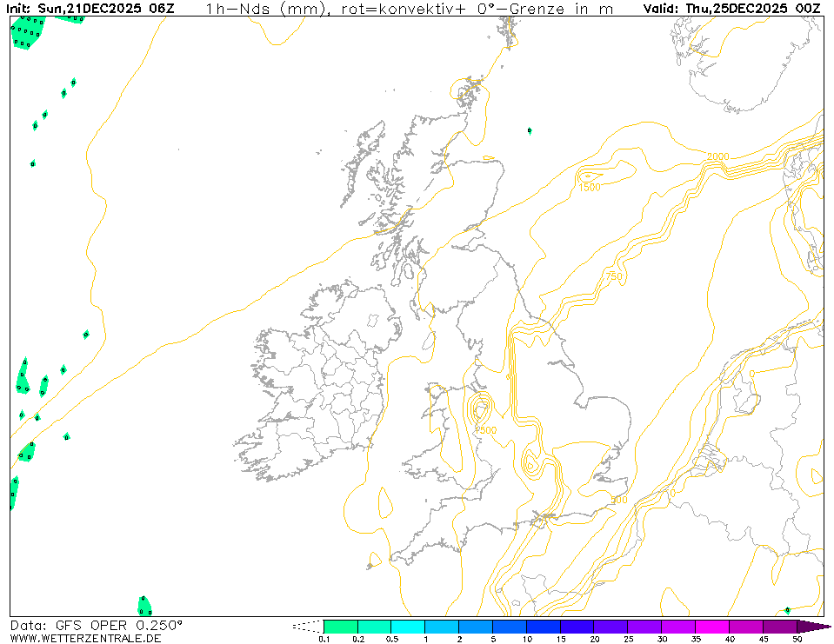Viewport: 834px width, 644px height.
Task: Click the green precipitation patch at bottom edge
Action: (x=144, y=606)
